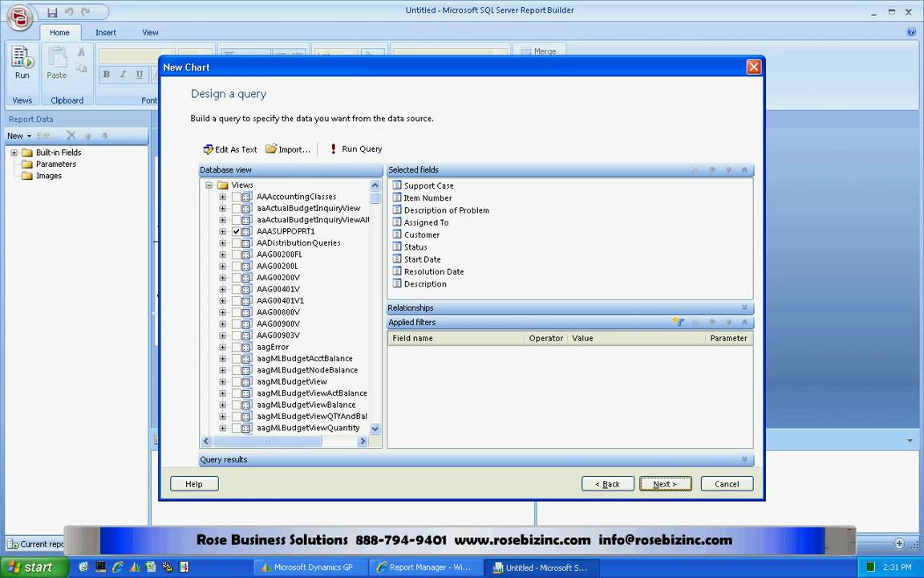Expand the Relationships section chevron
The height and width of the screenshot is (578, 924).
click(x=745, y=308)
